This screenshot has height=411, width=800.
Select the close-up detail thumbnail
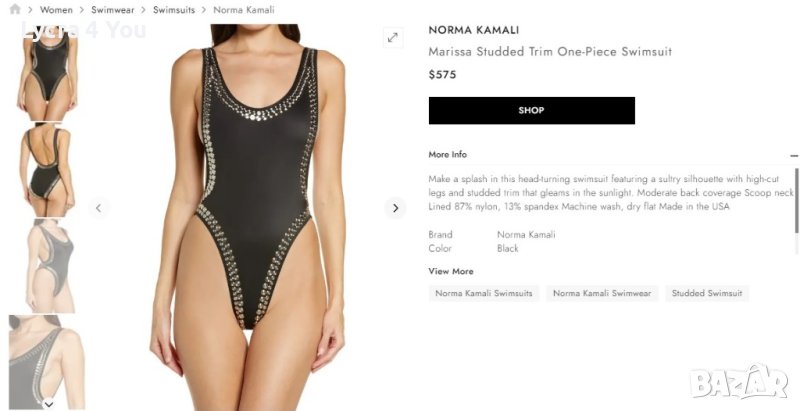(x=47, y=362)
